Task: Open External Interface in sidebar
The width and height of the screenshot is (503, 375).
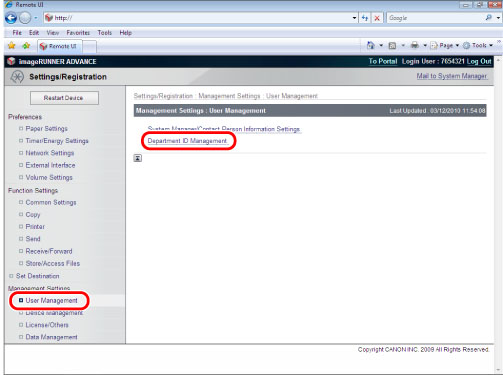Action: point(50,165)
